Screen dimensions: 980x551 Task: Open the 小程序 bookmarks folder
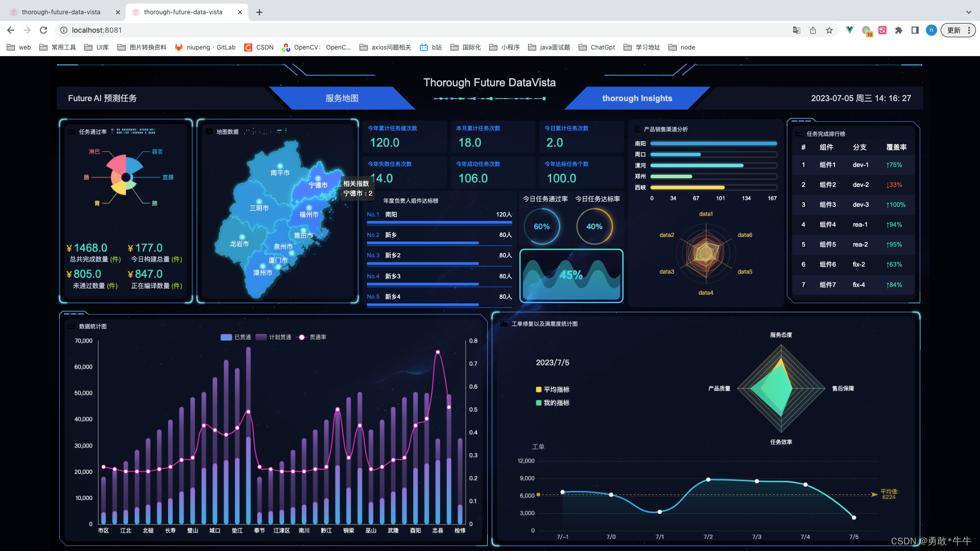[505, 47]
